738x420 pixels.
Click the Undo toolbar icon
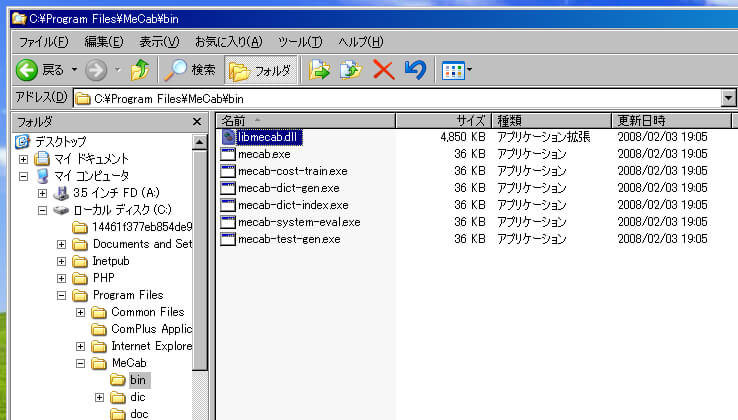[414, 70]
